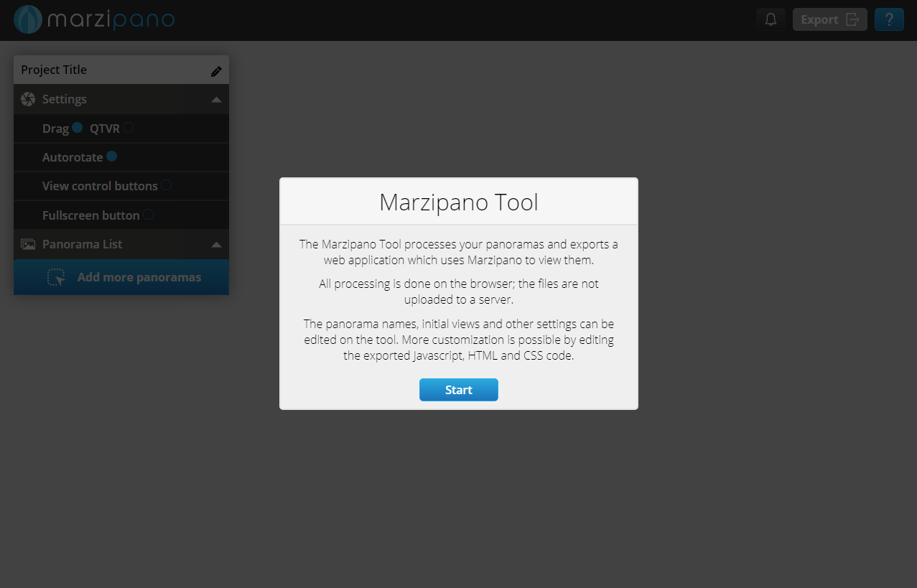Click the marzipano wordmark text
917x588 pixels.
[111, 20]
